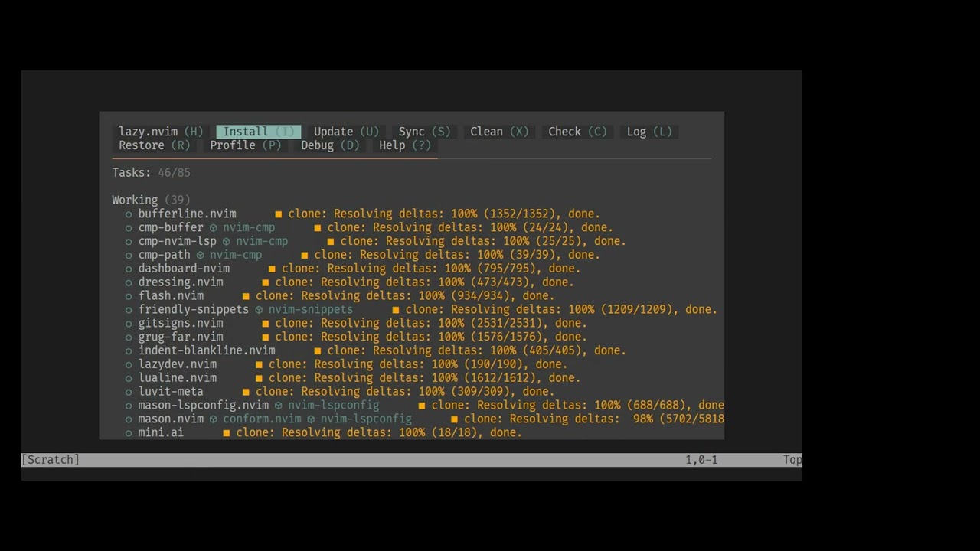Image resolution: width=980 pixels, height=551 pixels.
Task: Click the orange square in the lazydev.nvim row
Action: 259,365
